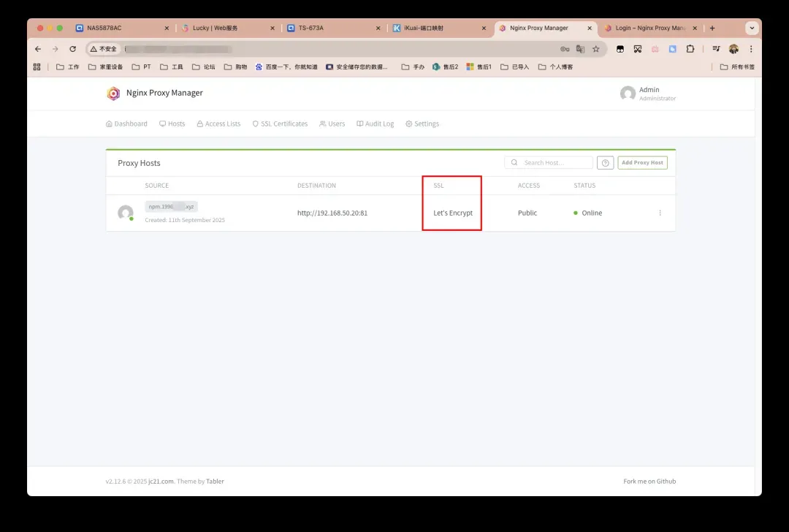Open the three-dot row actions menu
The height and width of the screenshot is (532, 789).
click(x=660, y=213)
